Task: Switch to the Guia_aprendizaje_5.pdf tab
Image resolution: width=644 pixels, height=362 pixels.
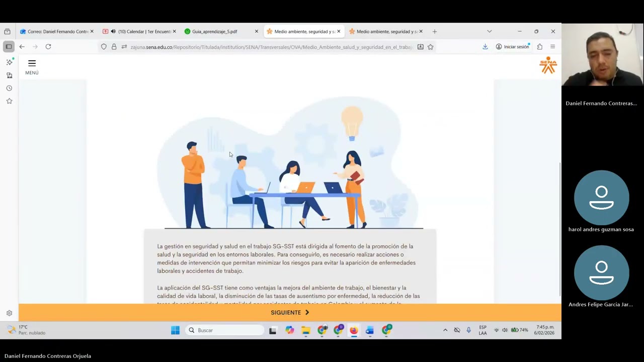Action: tap(221, 31)
